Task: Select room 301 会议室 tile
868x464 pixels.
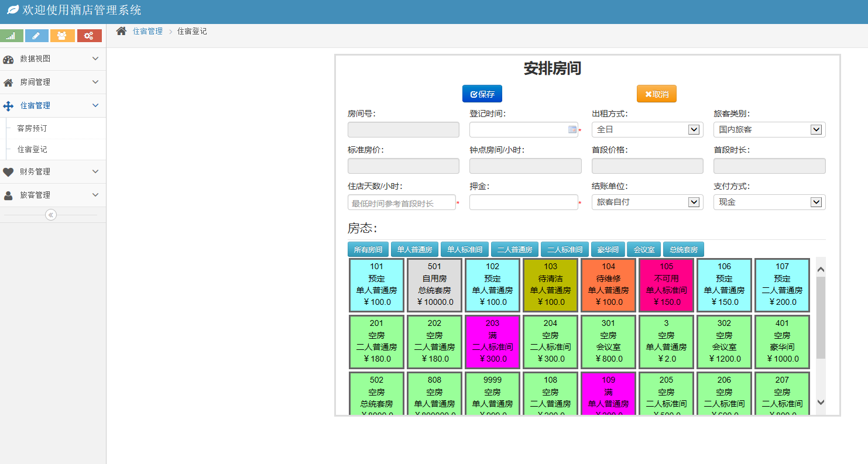Action: pos(608,342)
